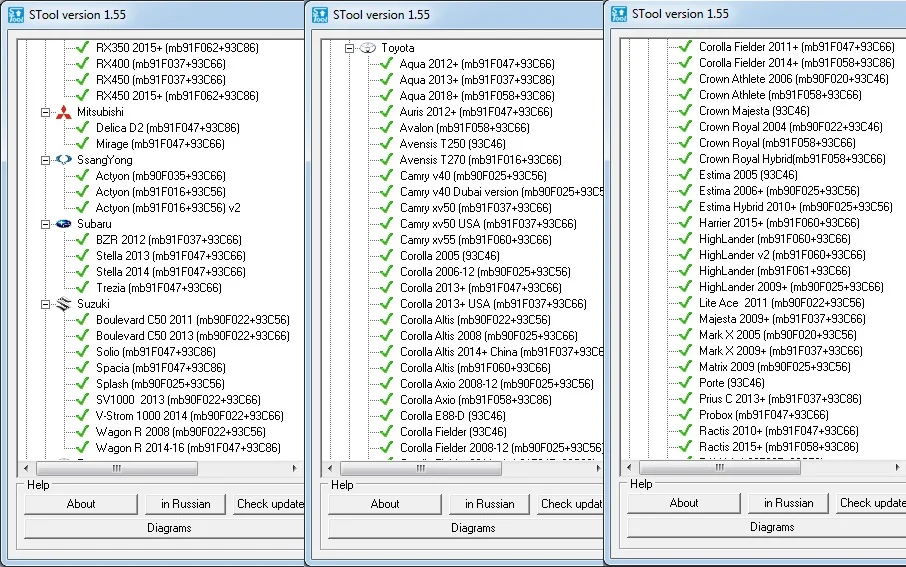The height and width of the screenshot is (567, 906).
Task: Select 'Aqua 2018+ (mb91F058+93C86)'
Action: (x=477, y=96)
